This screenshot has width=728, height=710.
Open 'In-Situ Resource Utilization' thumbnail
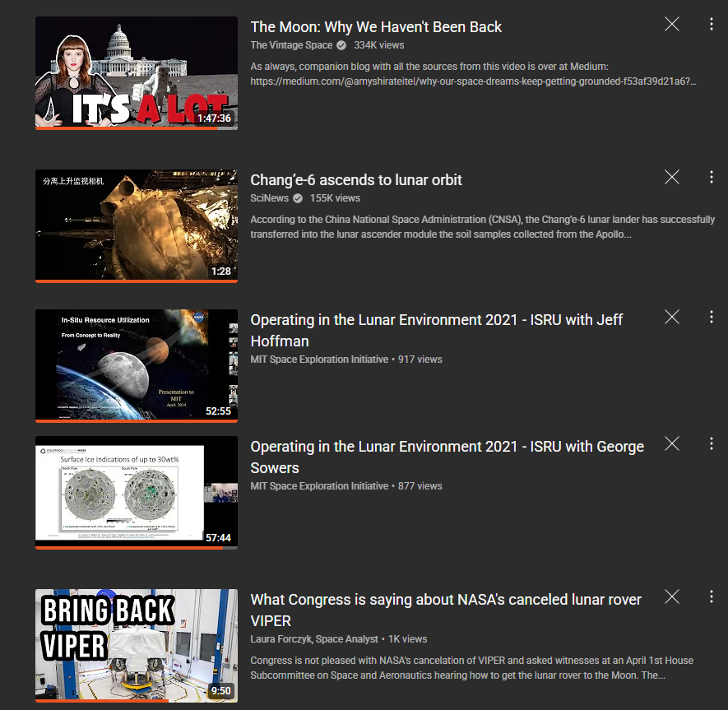(137, 366)
